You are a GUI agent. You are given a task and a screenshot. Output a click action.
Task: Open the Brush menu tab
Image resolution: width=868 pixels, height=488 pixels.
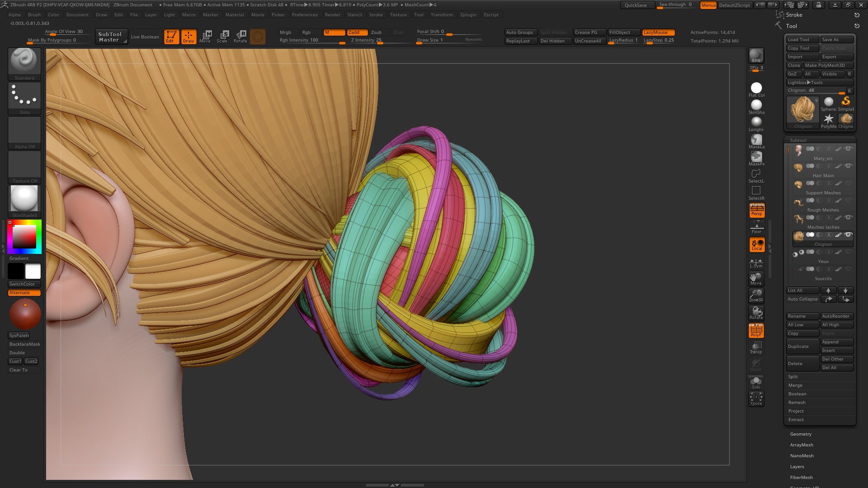click(x=34, y=14)
